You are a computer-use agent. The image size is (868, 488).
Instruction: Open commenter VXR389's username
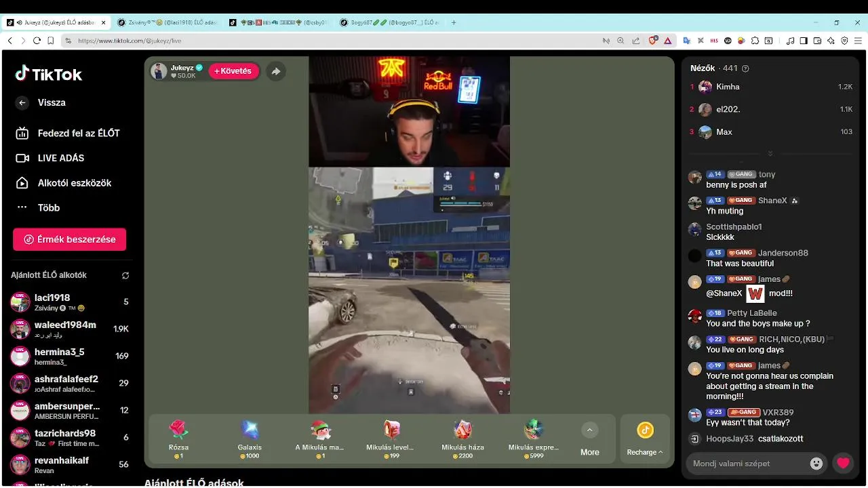(778, 412)
